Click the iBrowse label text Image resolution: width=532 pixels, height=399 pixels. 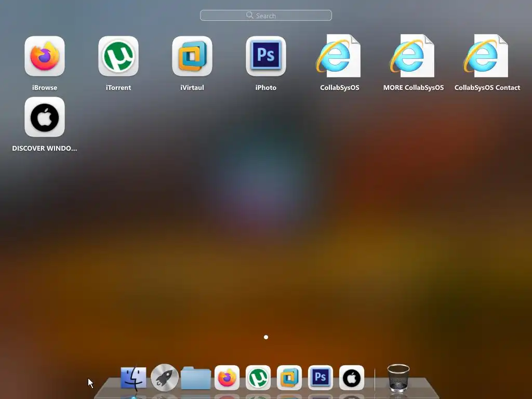coord(45,87)
